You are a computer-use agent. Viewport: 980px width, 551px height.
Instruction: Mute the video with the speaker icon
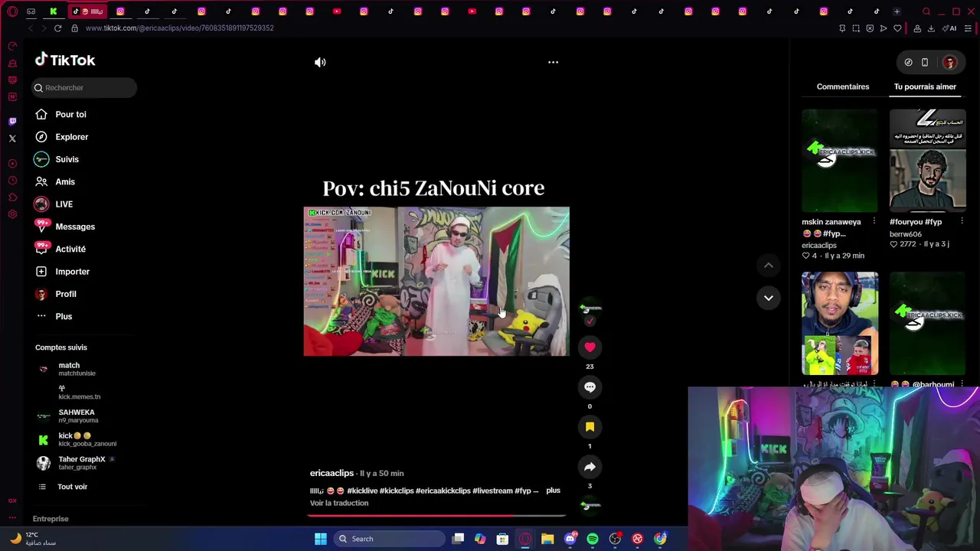pos(320,62)
